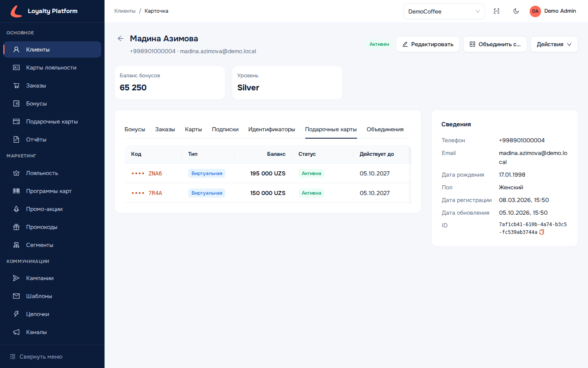
Task: Copy the client ID with copy icon
Action: (x=542, y=232)
